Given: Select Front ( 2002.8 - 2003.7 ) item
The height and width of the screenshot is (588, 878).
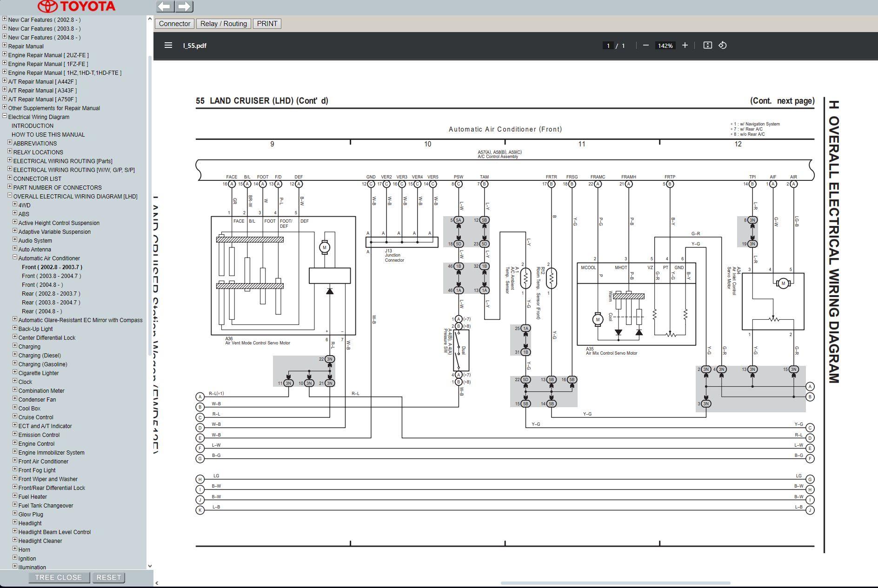Looking at the screenshot, I should point(52,267).
